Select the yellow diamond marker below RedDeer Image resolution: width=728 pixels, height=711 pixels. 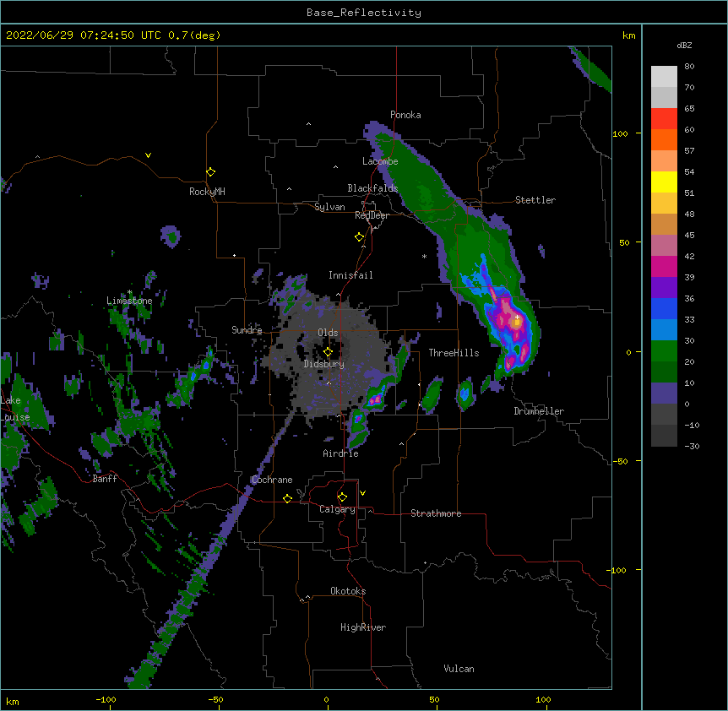[x=360, y=237]
